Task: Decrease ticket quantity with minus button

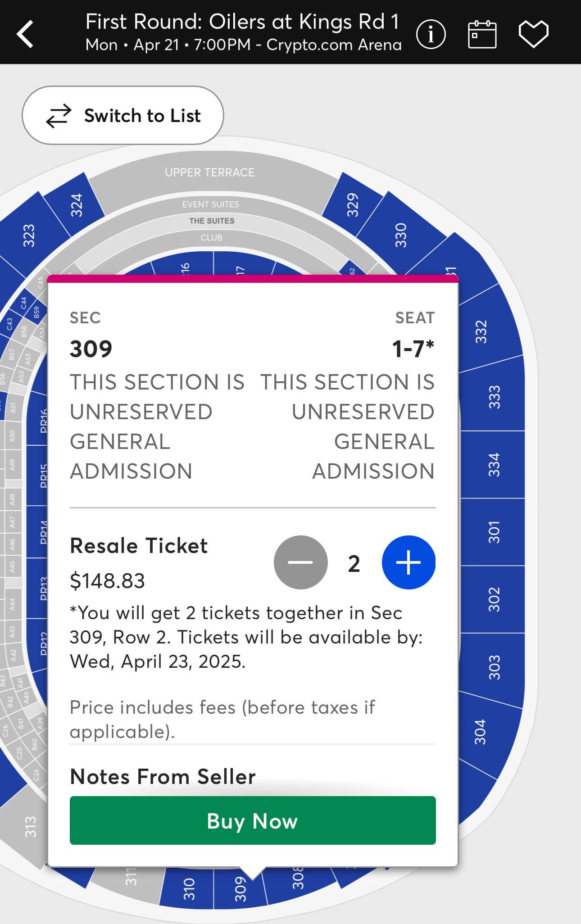Action: [x=300, y=562]
